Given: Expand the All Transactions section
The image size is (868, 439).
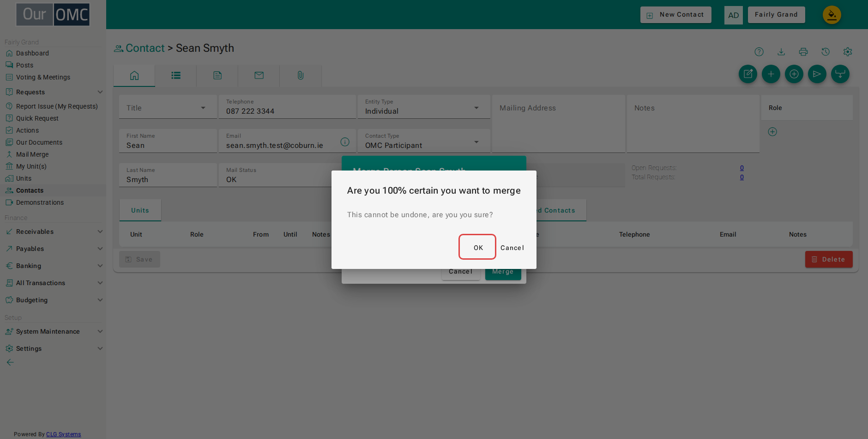Looking at the screenshot, I should pyautogui.click(x=53, y=283).
